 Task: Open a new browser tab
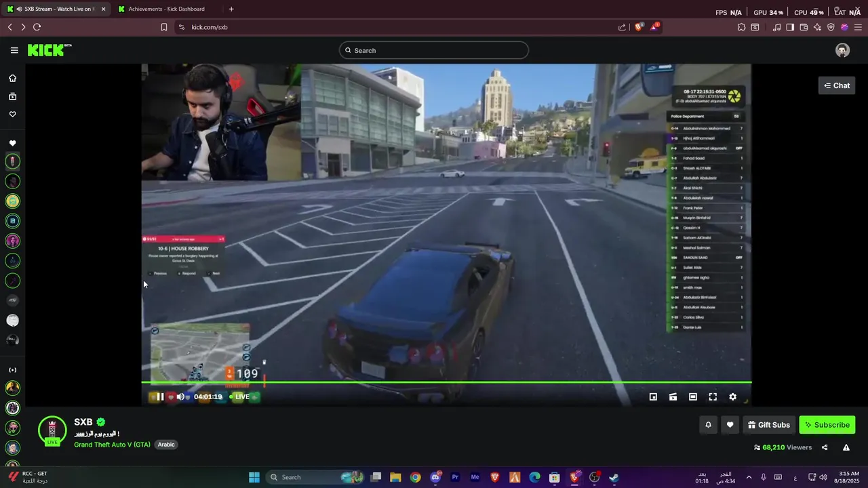click(231, 9)
